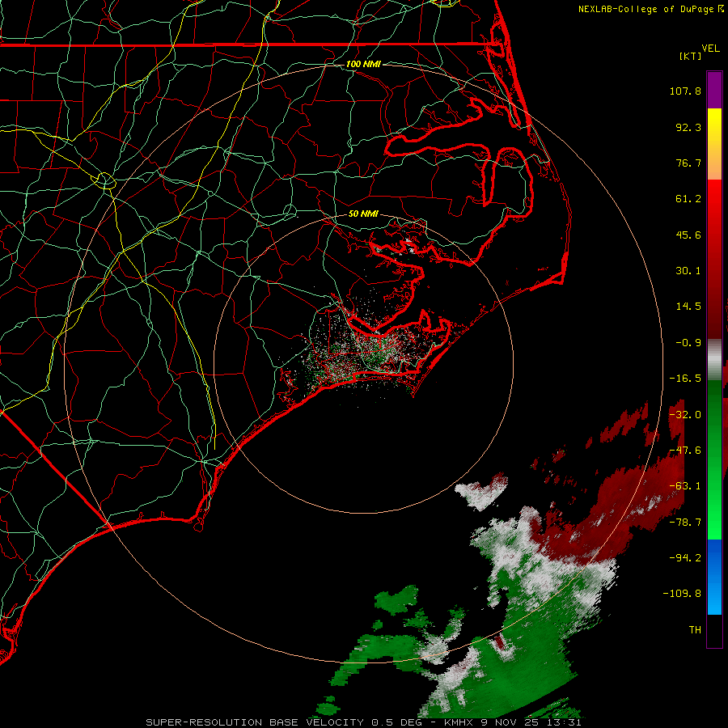The image size is (728, 728).
Task: Select the 92.3 legend value
Action: (x=688, y=127)
